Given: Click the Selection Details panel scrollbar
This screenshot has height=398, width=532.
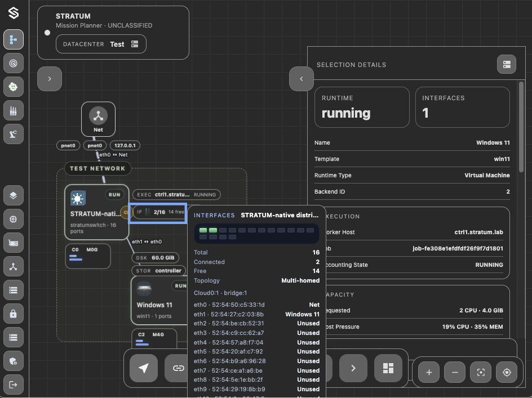Looking at the screenshot, I should [521, 127].
